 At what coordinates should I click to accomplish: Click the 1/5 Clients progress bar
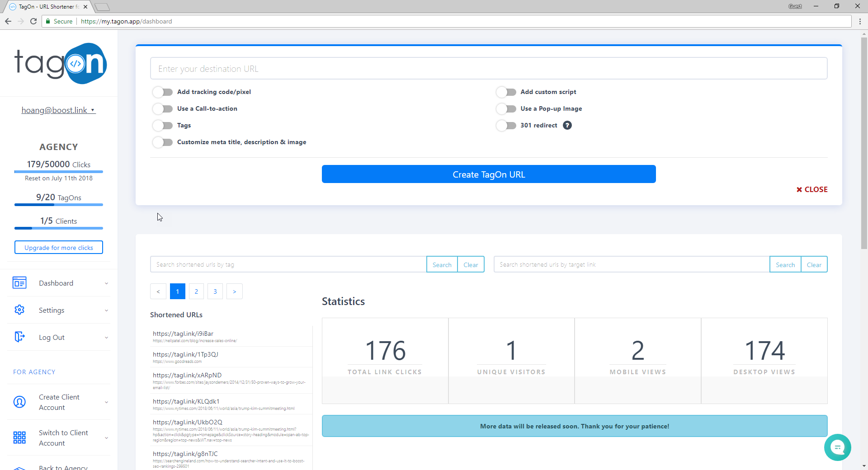[x=59, y=228]
